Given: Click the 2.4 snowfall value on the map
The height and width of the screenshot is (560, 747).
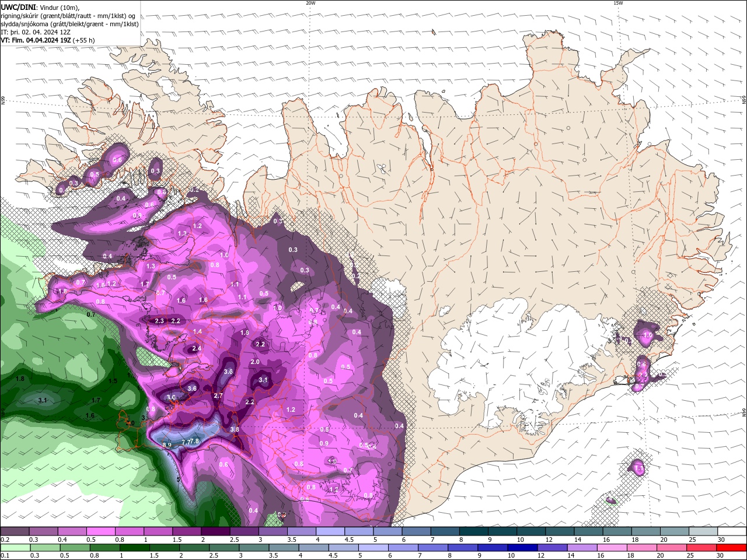Looking at the screenshot, I should coord(197,348).
